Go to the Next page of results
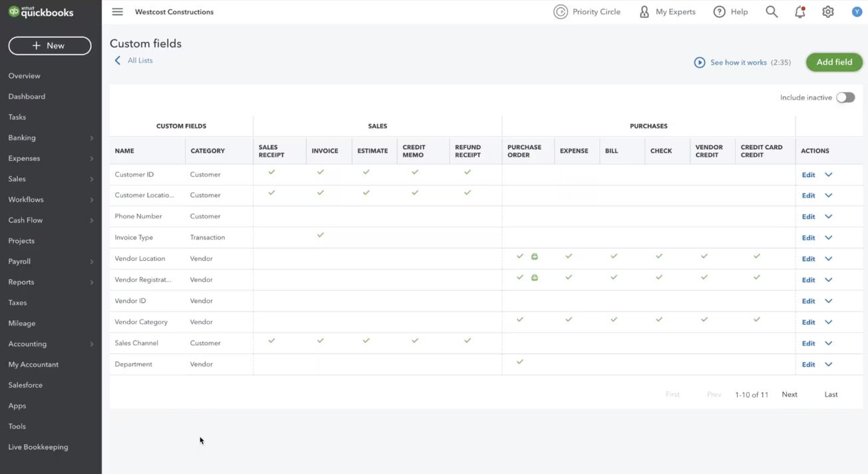The width and height of the screenshot is (868, 474). pyautogui.click(x=790, y=395)
